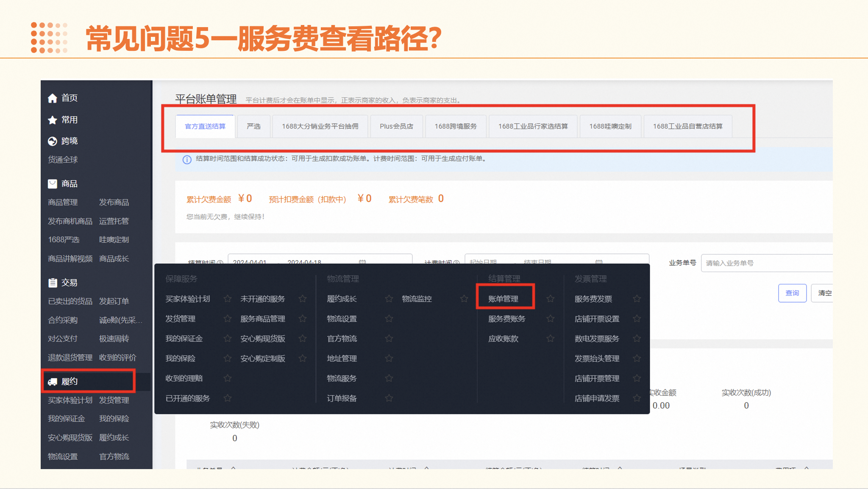Select the 账单管理 menu item
Viewport: 868px width, 489px height.
503,299
